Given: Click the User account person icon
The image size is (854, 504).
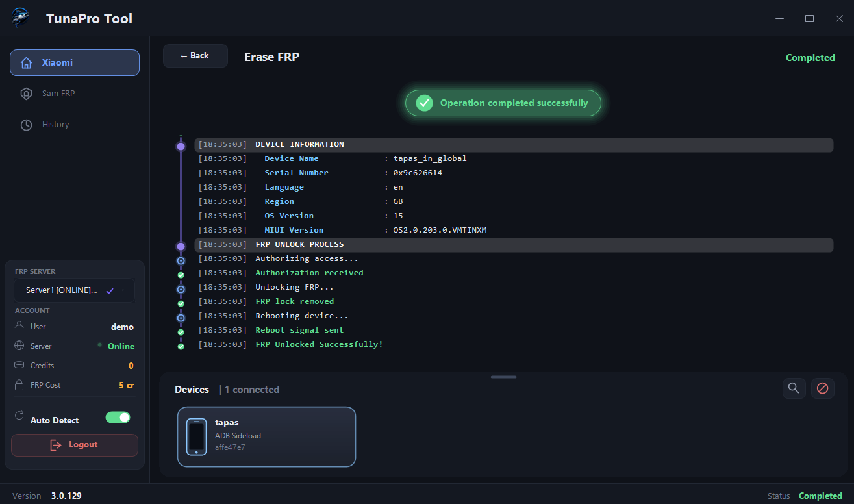Looking at the screenshot, I should point(19,325).
